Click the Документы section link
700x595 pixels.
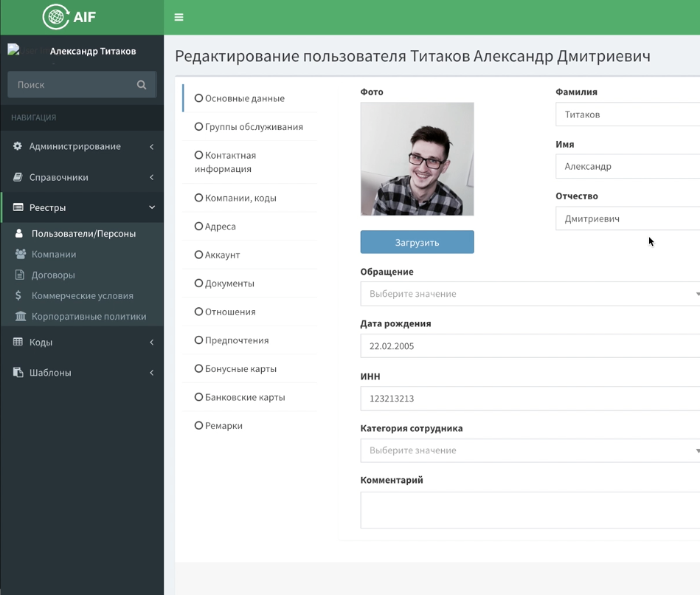pos(229,283)
